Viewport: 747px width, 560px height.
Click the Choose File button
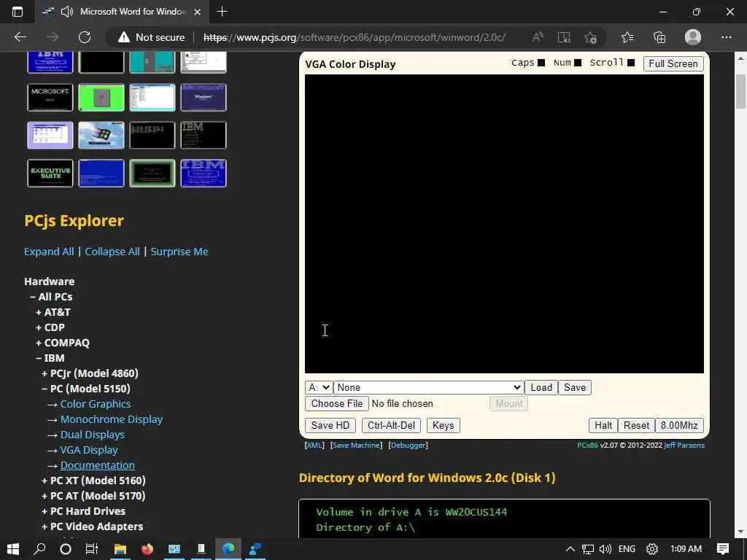pyautogui.click(x=337, y=403)
